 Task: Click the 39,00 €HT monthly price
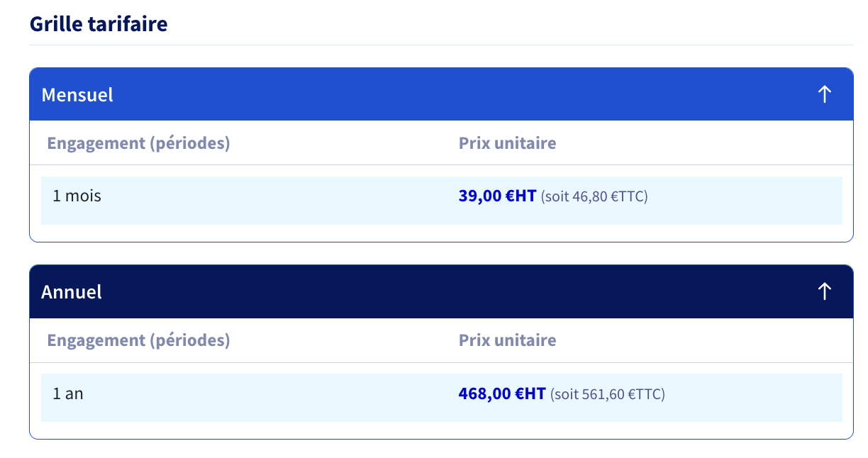click(x=497, y=196)
